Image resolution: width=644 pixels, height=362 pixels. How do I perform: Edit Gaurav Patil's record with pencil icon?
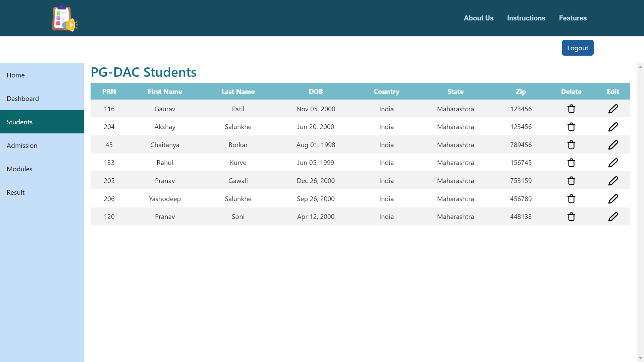click(x=613, y=109)
